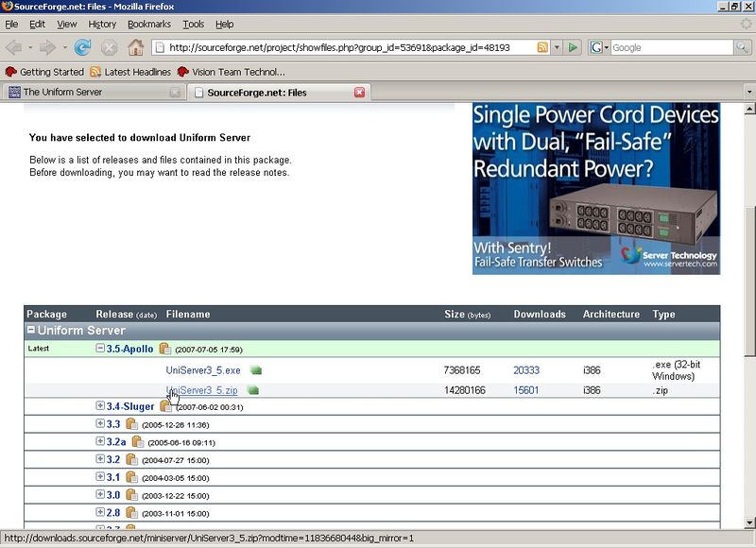Click the status bar download URL text
The height and width of the screenshot is (548, 756).
click(209, 538)
